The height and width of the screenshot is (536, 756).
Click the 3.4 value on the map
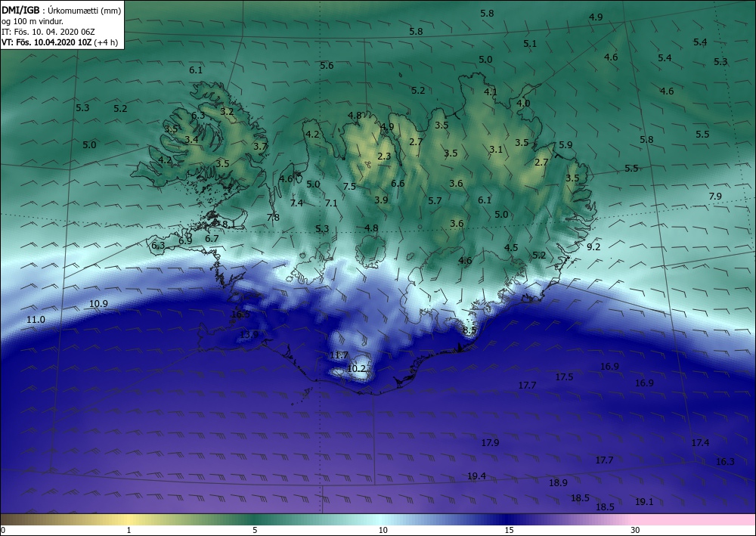pos(191,140)
